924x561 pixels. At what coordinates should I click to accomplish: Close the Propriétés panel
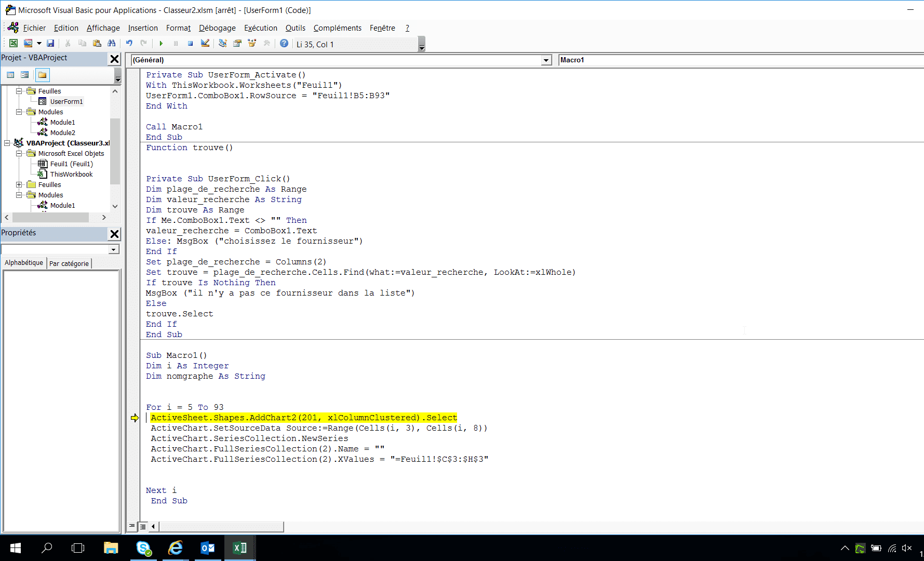point(115,234)
